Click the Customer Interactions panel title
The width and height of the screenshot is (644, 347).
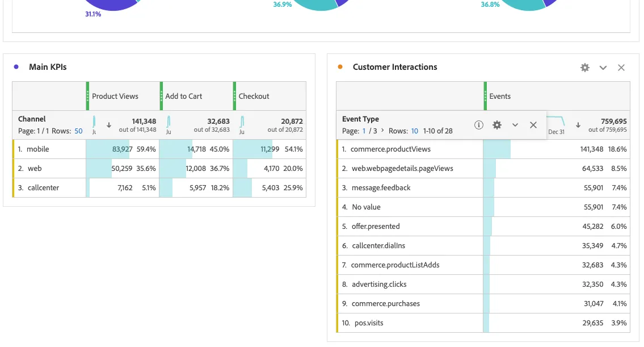[395, 67]
